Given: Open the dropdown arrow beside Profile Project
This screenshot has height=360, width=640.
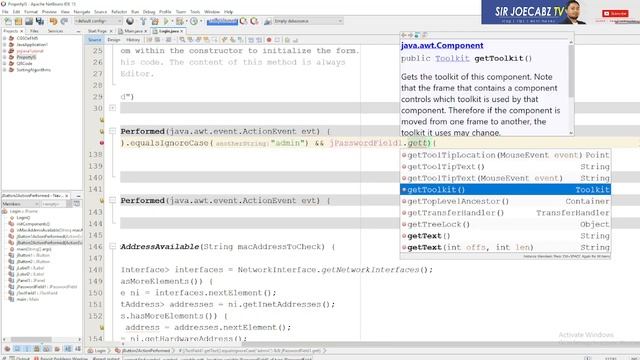Looking at the screenshot, I should [200, 21].
